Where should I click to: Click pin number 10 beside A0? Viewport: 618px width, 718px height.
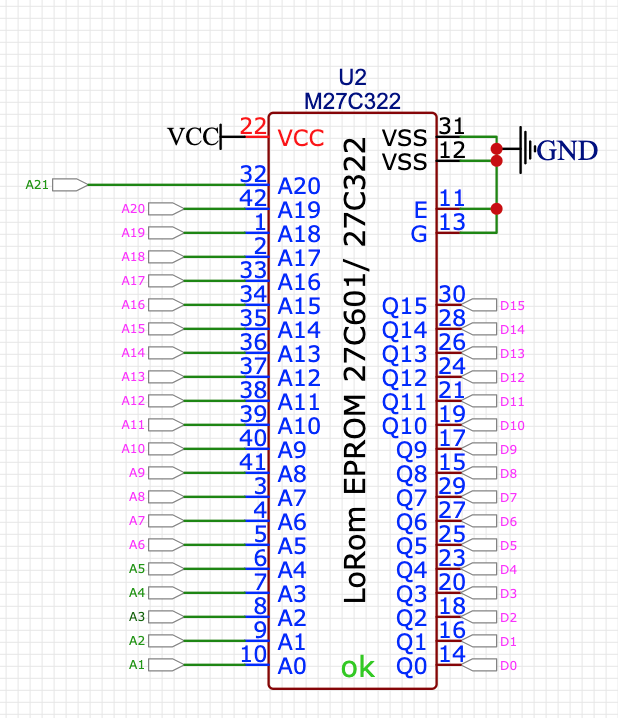click(x=253, y=653)
